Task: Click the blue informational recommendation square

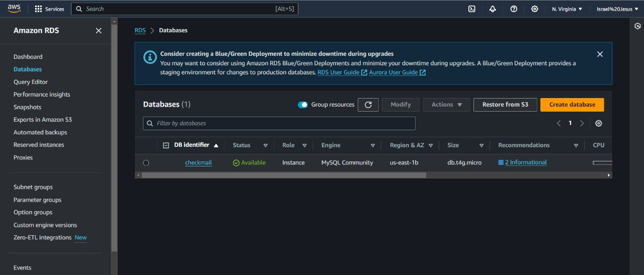Action: [501, 162]
